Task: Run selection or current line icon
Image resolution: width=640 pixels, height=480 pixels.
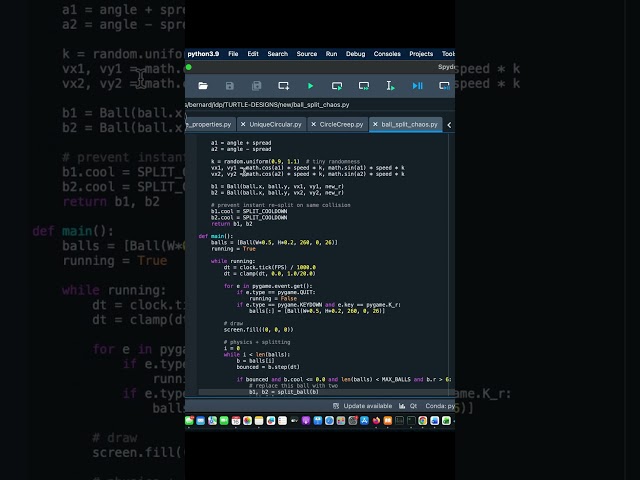Action: click(x=390, y=86)
